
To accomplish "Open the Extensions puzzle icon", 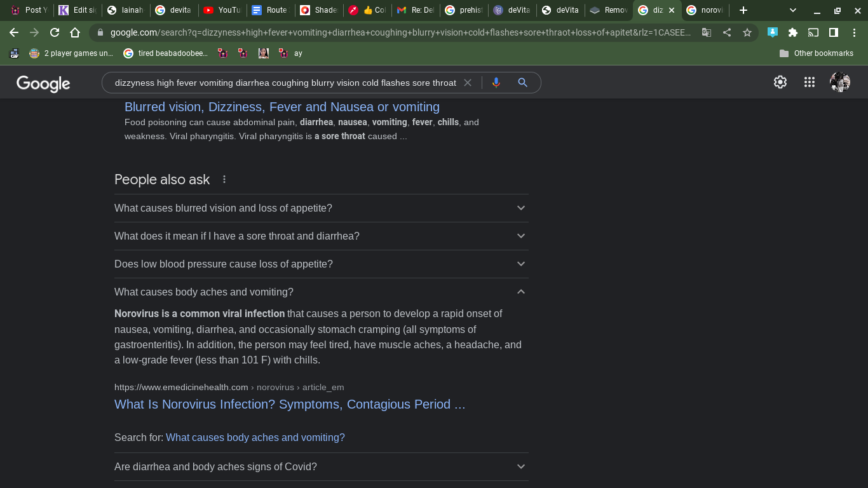I will click(793, 32).
